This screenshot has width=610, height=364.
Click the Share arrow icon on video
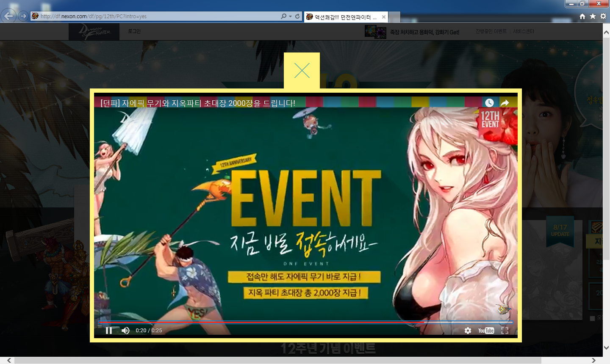point(505,103)
